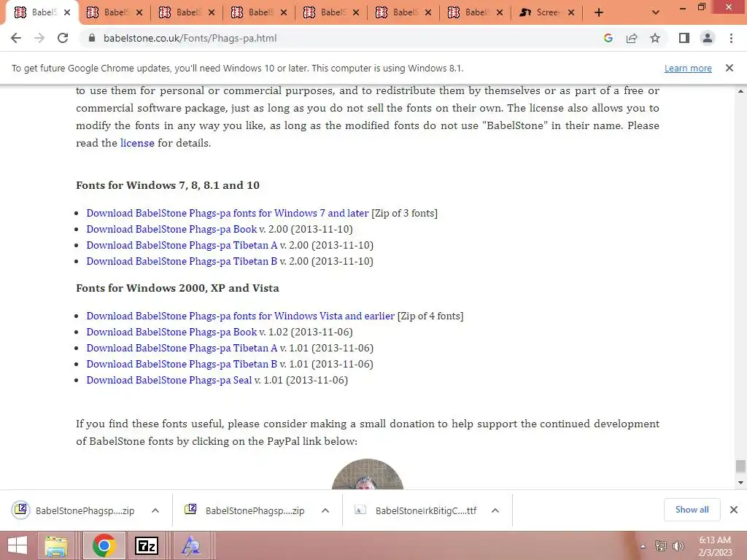Viewport: 747px width, 560px height.
Task: Open the license link
Action: coord(137,143)
